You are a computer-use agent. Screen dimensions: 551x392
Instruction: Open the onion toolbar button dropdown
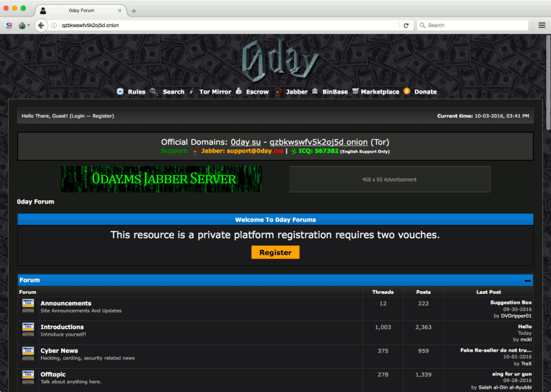(x=24, y=25)
